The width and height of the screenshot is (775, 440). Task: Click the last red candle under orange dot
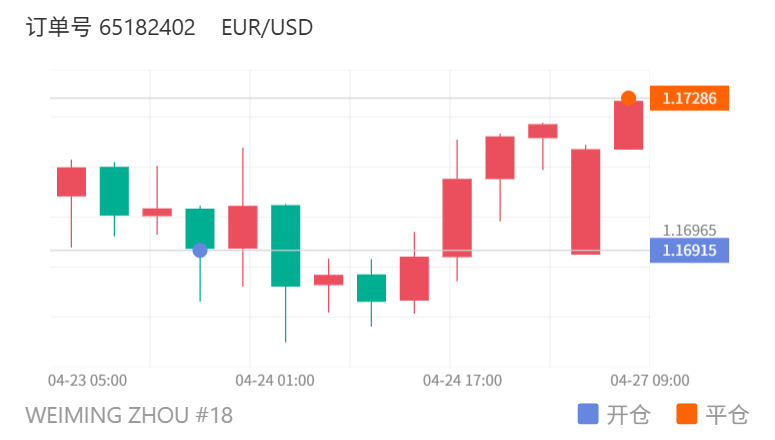(628, 125)
